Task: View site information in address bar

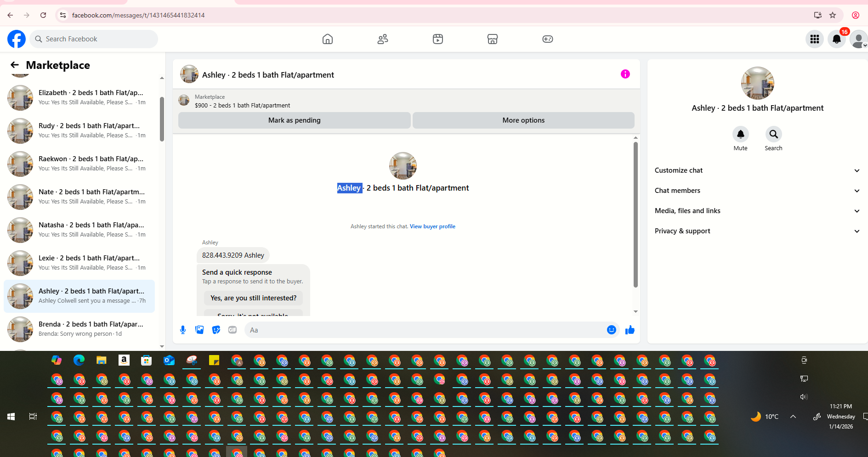Action: (x=63, y=15)
